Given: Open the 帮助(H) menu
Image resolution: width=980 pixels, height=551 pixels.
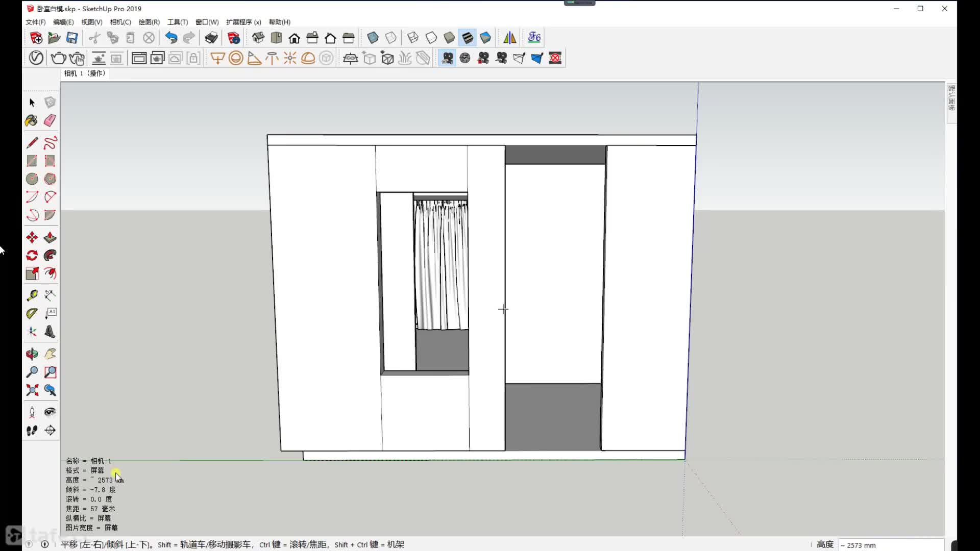Looking at the screenshot, I should [280, 22].
